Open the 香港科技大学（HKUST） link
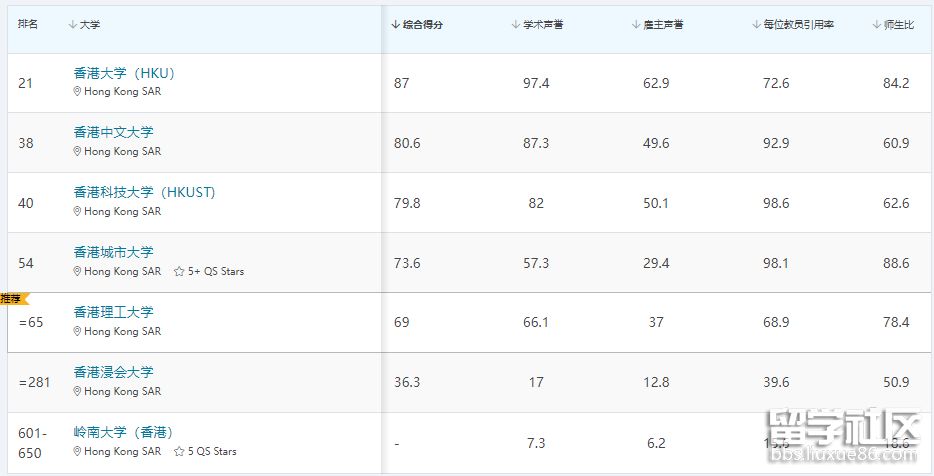 coord(144,192)
